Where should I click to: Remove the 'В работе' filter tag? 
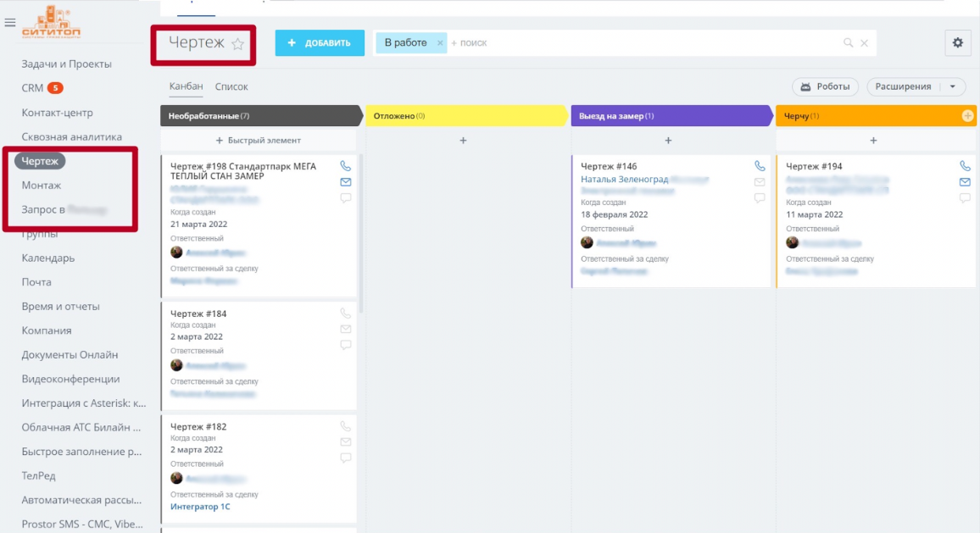coord(439,42)
